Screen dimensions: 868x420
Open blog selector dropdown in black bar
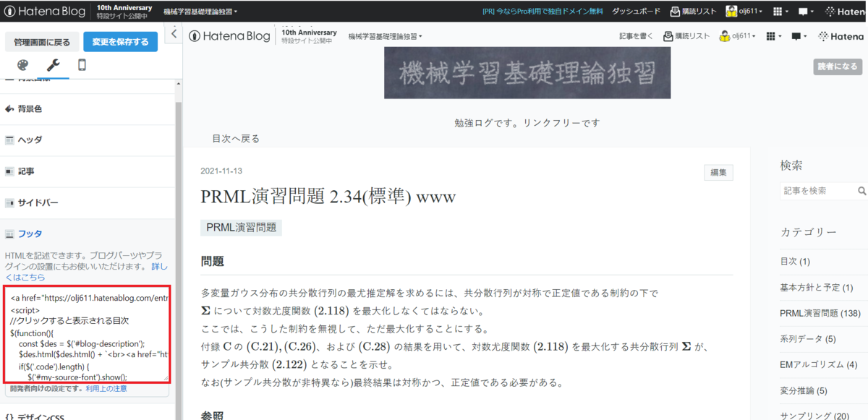tap(200, 12)
